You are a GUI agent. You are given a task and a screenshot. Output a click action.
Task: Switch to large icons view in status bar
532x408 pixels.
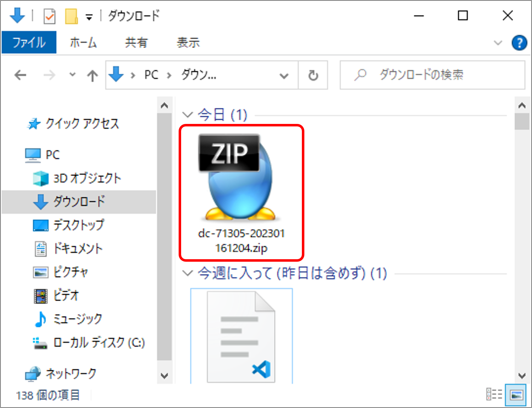pos(516,394)
